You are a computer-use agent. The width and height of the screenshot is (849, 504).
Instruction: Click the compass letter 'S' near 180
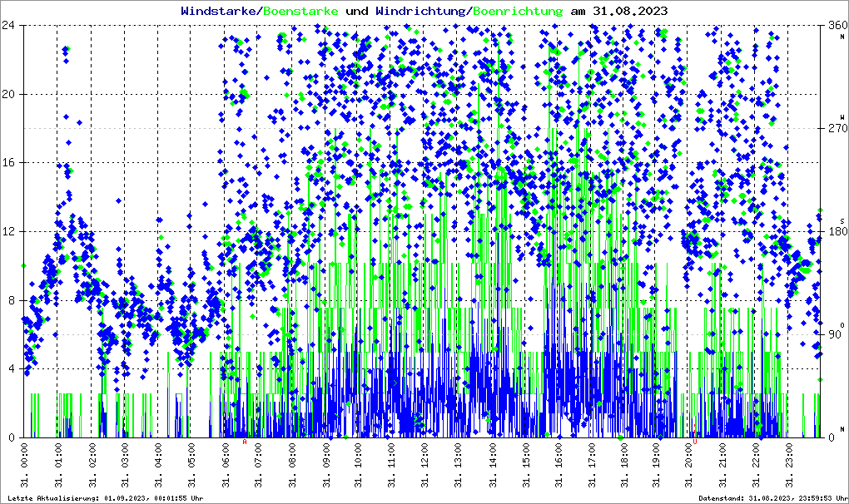click(x=842, y=220)
